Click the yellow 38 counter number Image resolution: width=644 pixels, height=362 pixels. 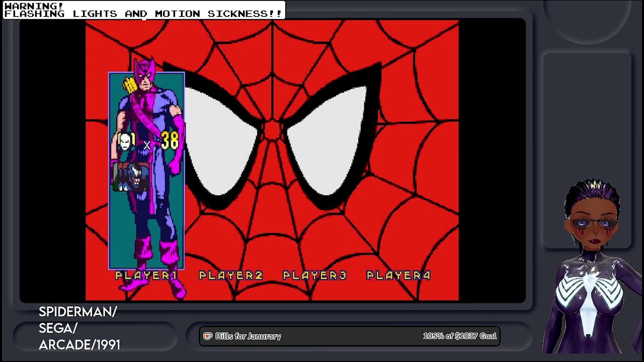[x=170, y=141]
